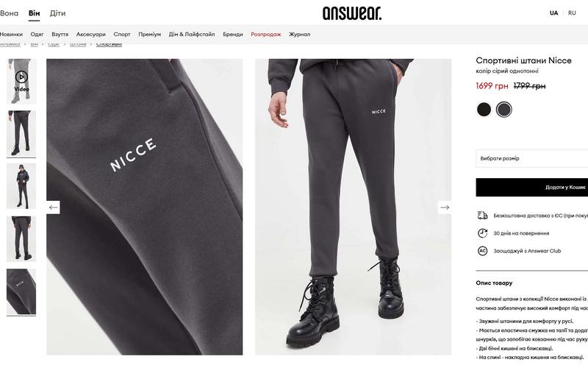Select the dark grey color swatch
Viewport: 588px width, 379px height.
[x=504, y=110]
